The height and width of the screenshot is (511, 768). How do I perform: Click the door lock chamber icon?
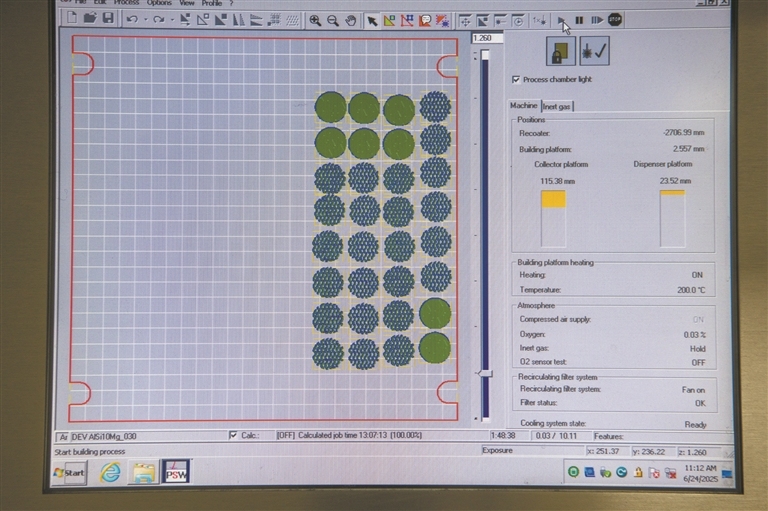(559, 51)
